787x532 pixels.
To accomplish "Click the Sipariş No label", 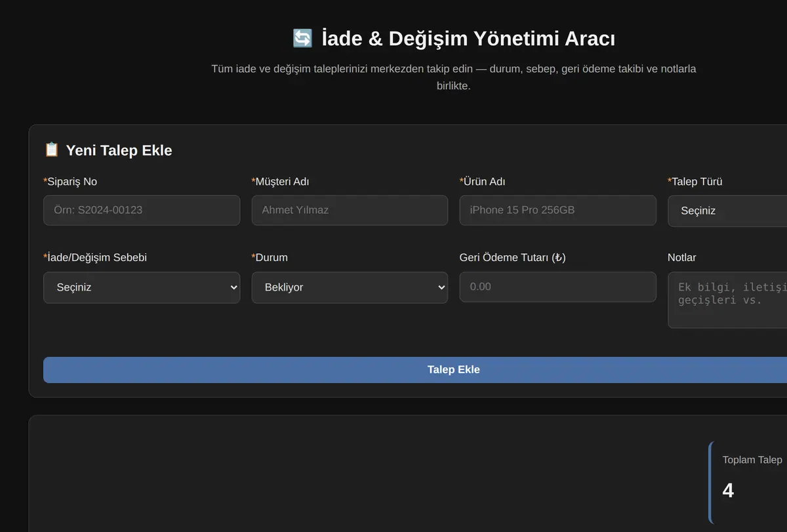I will tap(70, 182).
